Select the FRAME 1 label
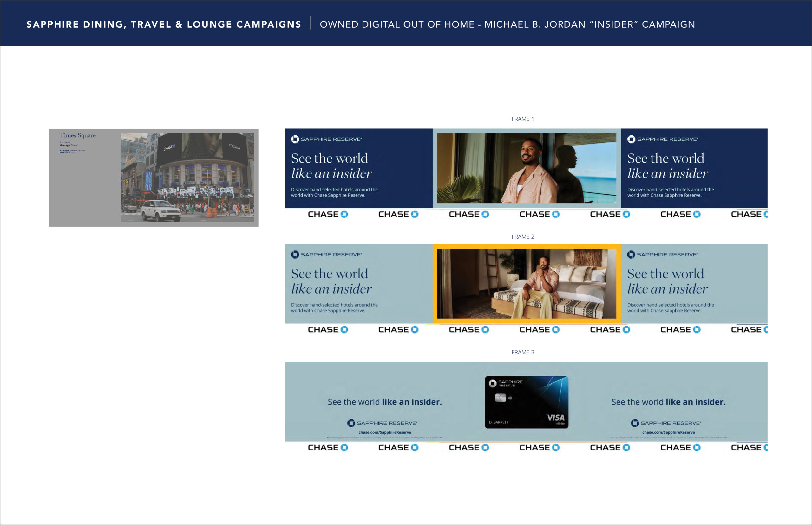Screen dimensions: 812x525 [522, 119]
